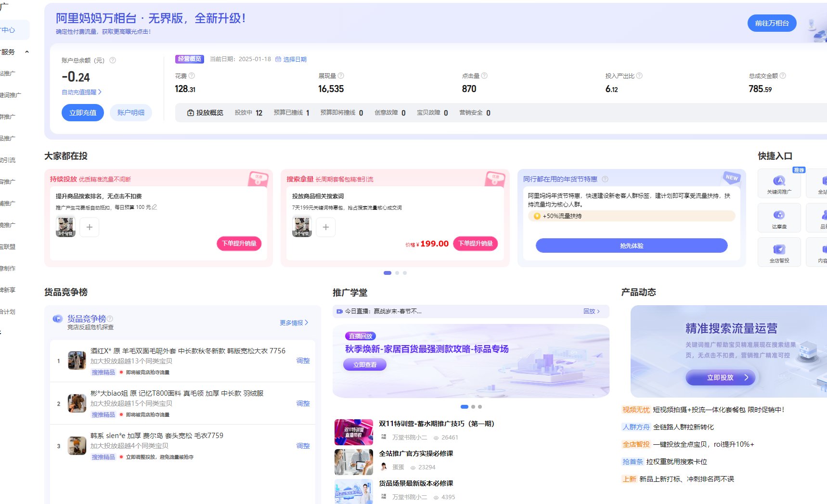Open 账户明细 account details
The image size is (827, 504).
pos(131,113)
